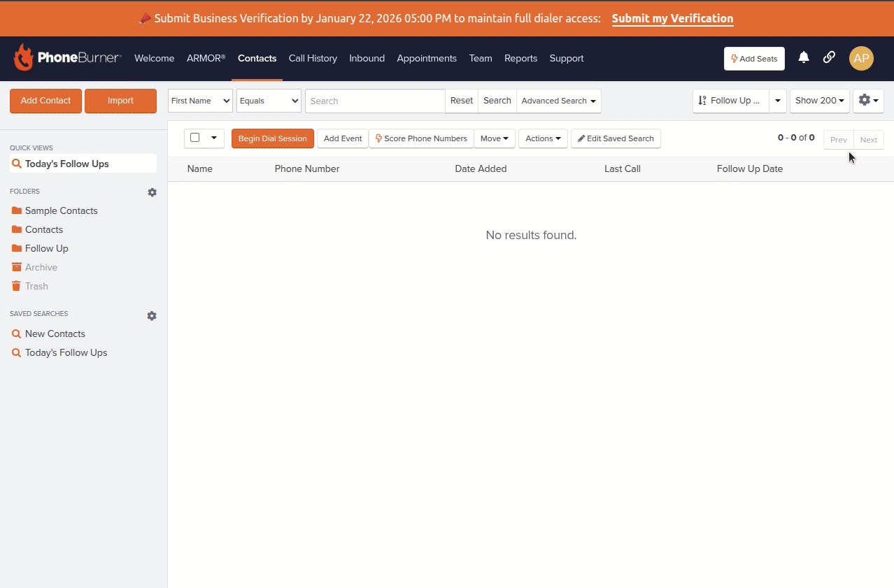
Task: Tick the select-all contacts checkbox
Action: tap(195, 138)
